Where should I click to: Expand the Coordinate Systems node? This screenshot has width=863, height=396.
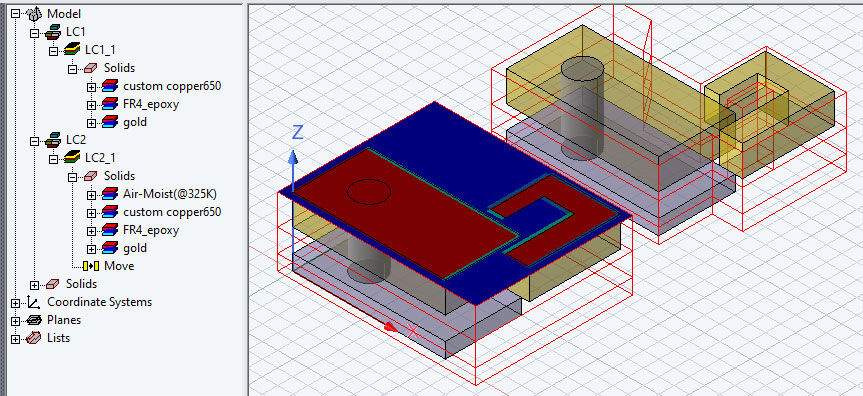pyautogui.click(x=15, y=302)
